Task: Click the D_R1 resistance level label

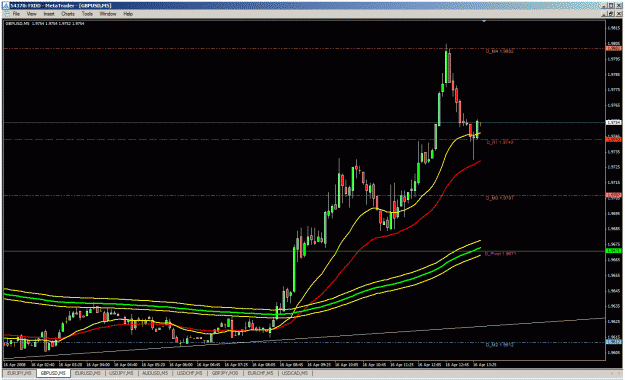Action: [x=499, y=142]
